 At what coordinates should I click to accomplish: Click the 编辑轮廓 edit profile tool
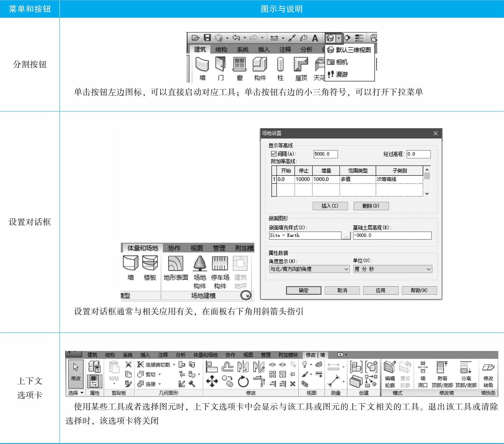coord(390,374)
